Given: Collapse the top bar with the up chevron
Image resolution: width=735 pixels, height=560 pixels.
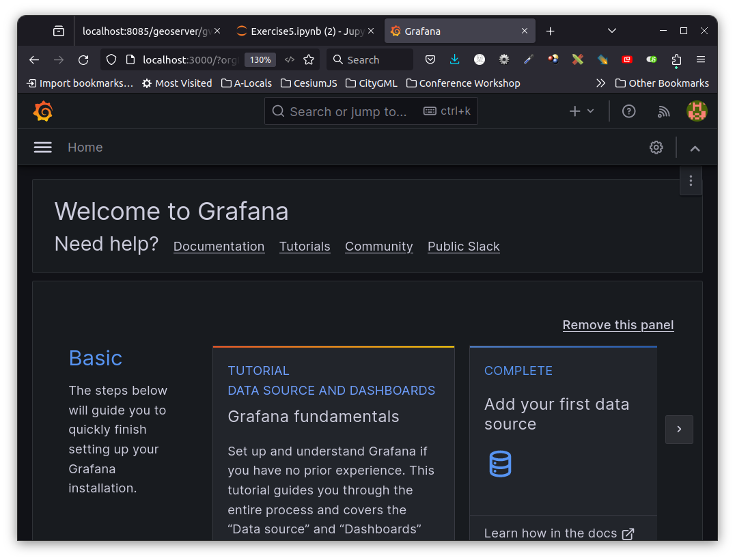Looking at the screenshot, I should point(695,148).
